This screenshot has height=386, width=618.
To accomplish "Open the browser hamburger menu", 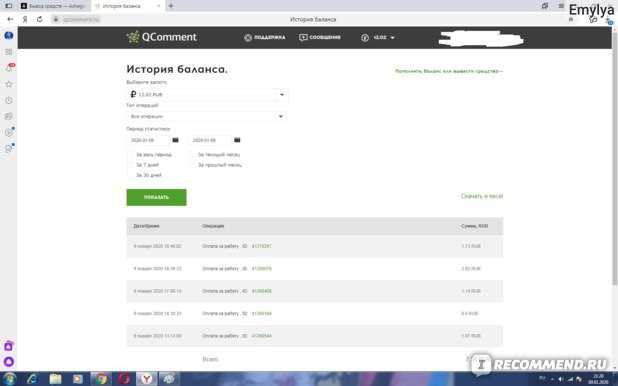I will click(561, 6).
